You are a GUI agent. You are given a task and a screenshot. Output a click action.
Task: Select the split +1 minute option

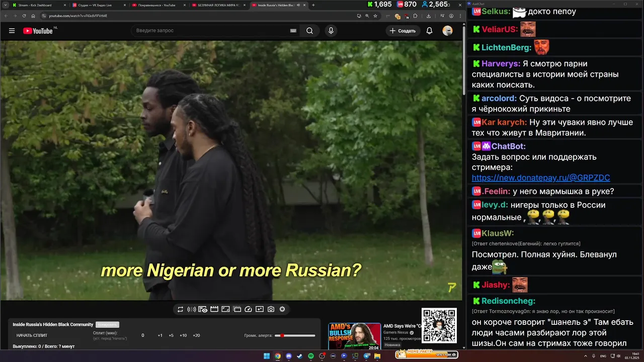click(160, 335)
